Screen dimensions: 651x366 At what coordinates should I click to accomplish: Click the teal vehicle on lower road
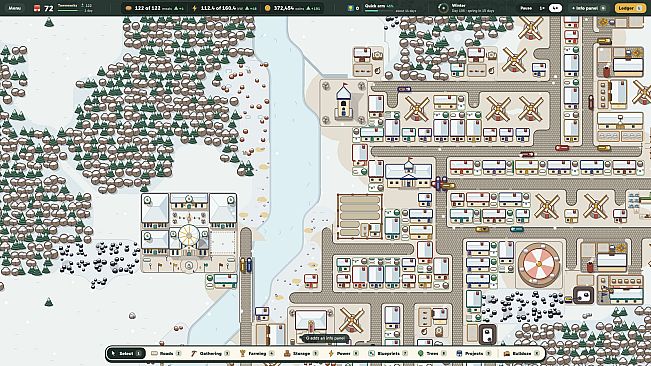(x=516, y=229)
